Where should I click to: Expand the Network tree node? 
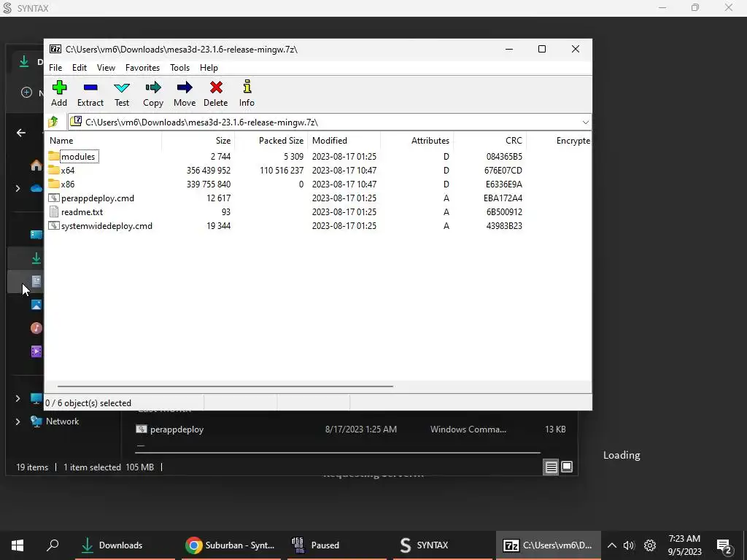tap(18, 421)
